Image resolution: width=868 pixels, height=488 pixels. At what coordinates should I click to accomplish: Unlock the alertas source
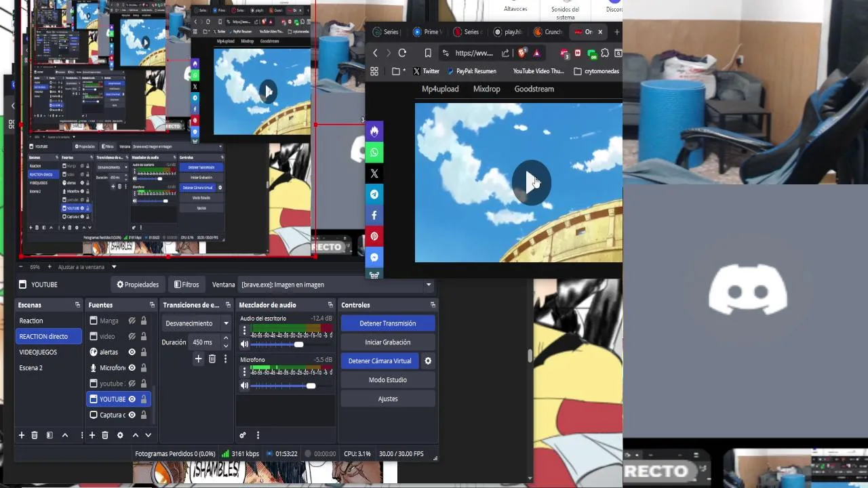click(144, 352)
